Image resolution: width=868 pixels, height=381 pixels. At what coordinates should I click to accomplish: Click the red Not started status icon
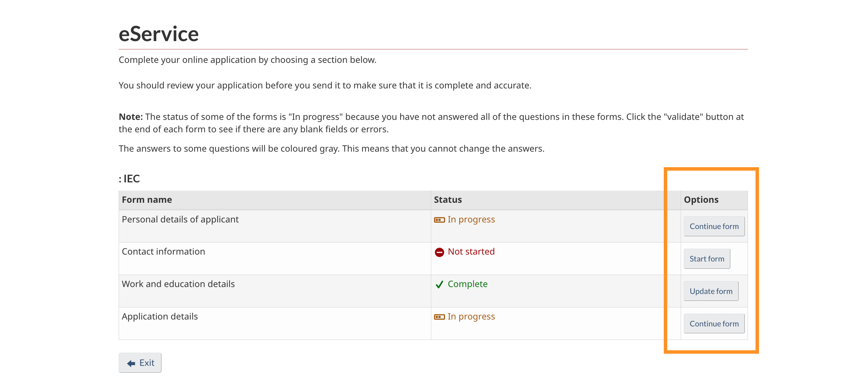click(439, 252)
